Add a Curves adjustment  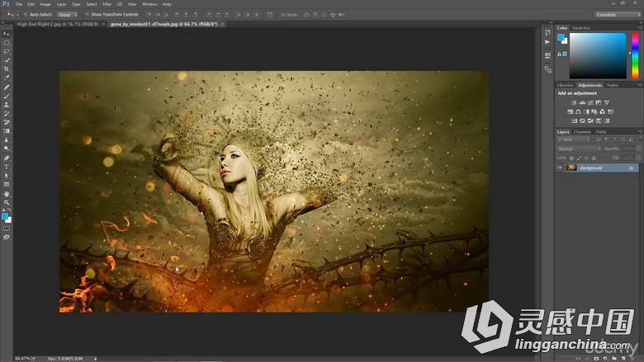[590, 102]
